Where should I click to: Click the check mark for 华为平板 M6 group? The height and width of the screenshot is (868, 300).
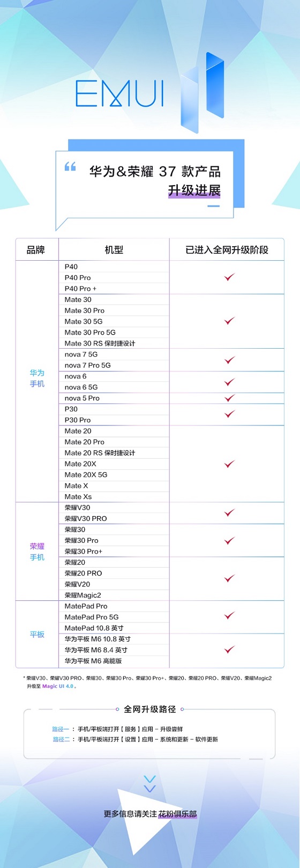(x=229, y=650)
